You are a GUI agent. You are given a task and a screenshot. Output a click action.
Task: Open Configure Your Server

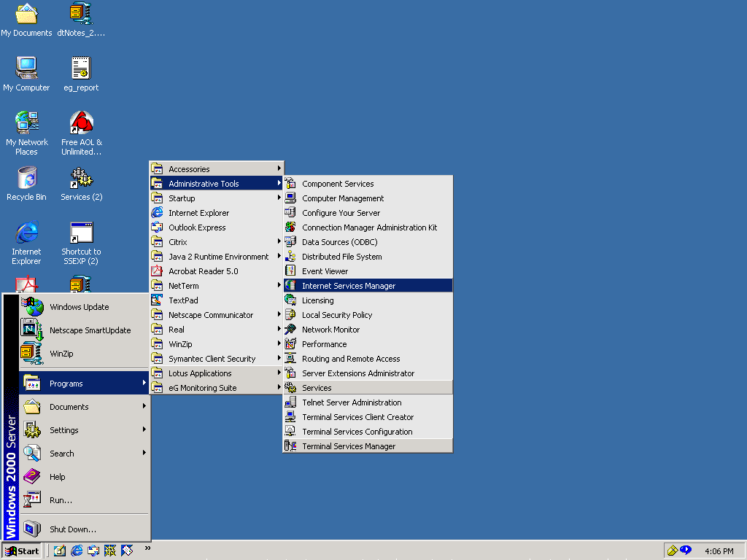368,213
